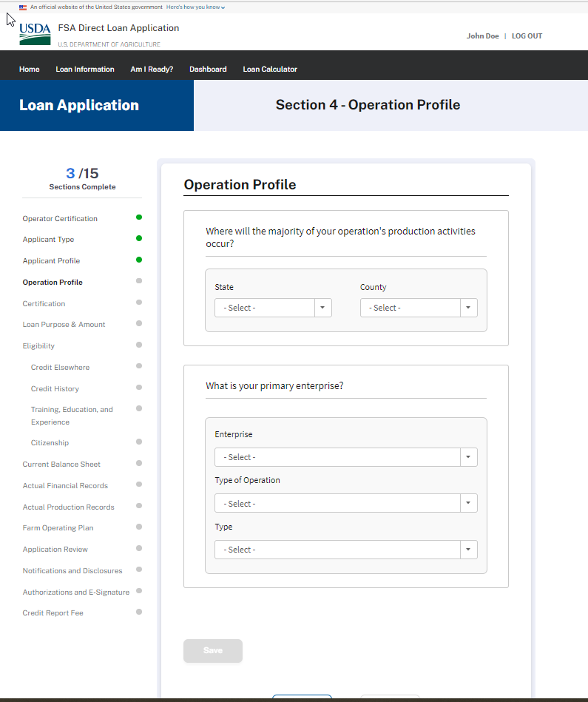Screen dimensions: 588x702
Task: Click gray status dot beside Certification
Action: click(139, 303)
